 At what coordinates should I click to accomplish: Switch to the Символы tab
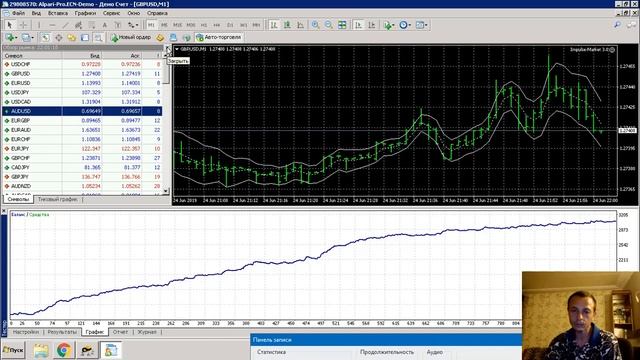click(18, 200)
